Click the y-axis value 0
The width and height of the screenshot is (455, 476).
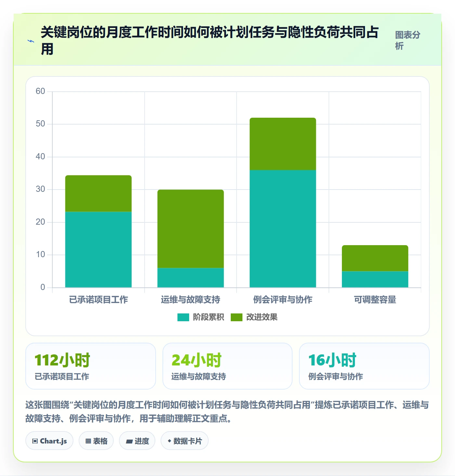(x=43, y=287)
